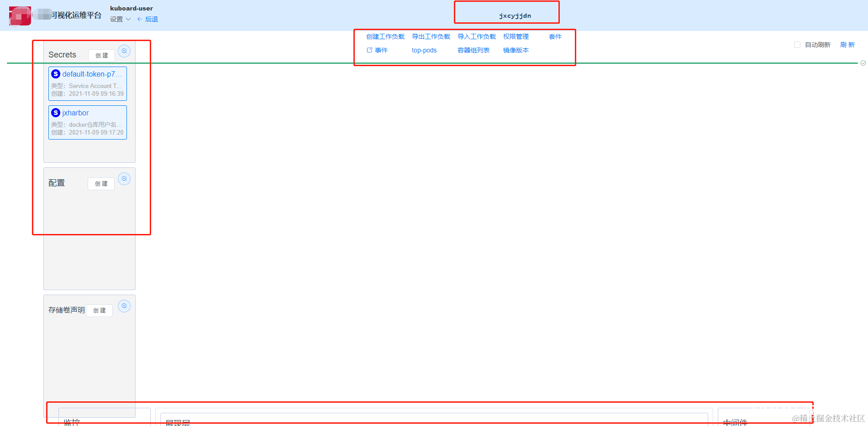The image size is (868, 426).
Task: Click the magnifier icon in 配置 panel
Action: click(x=124, y=179)
